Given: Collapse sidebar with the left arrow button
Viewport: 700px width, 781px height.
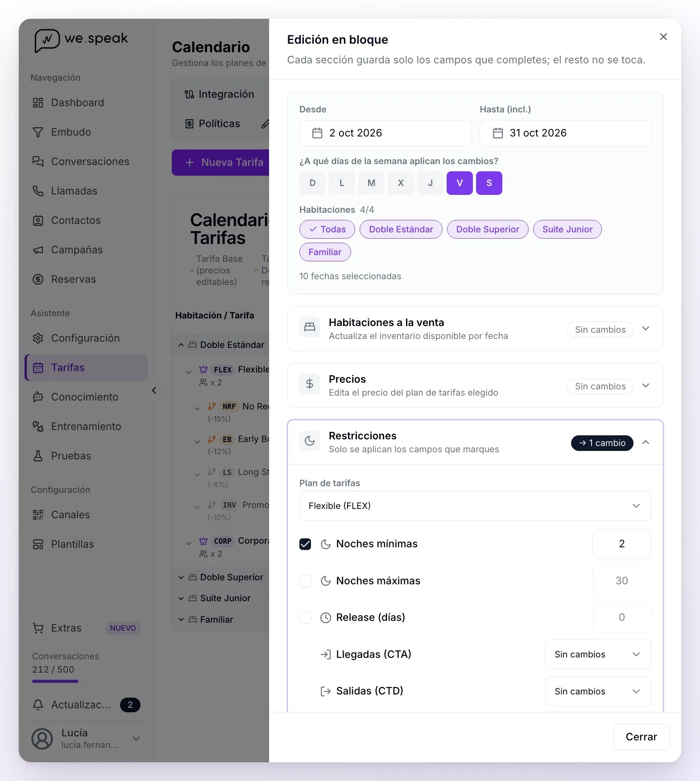Looking at the screenshot, I should pos(154,390).
